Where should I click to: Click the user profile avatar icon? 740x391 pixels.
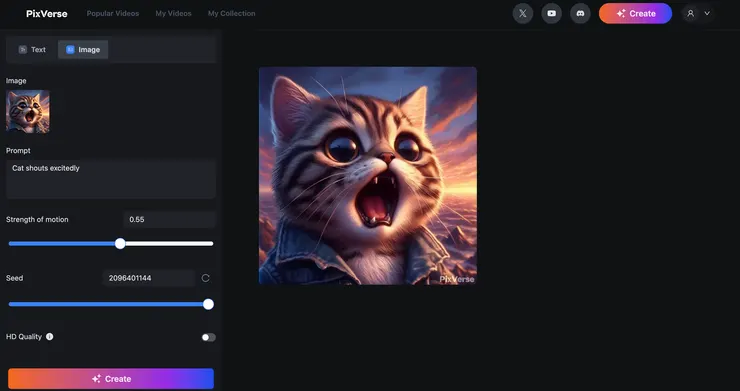click(690, 14)
